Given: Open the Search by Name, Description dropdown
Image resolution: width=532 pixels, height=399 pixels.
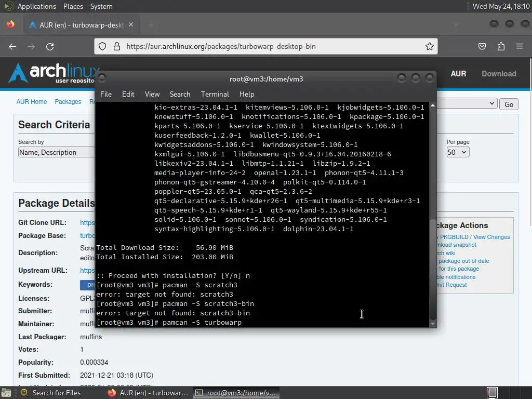Looking at the screenshot, I should pyautogui.click(x=56, y=152).
